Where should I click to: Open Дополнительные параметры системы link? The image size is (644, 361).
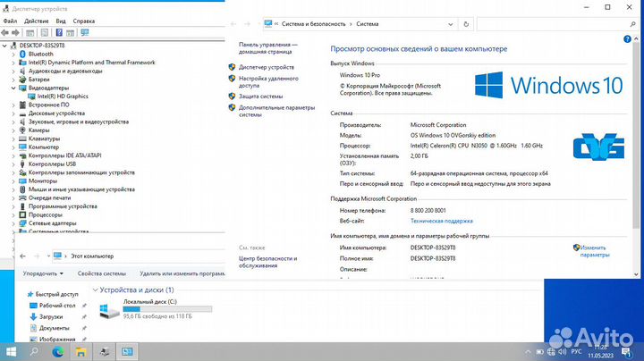click(276, 111)
